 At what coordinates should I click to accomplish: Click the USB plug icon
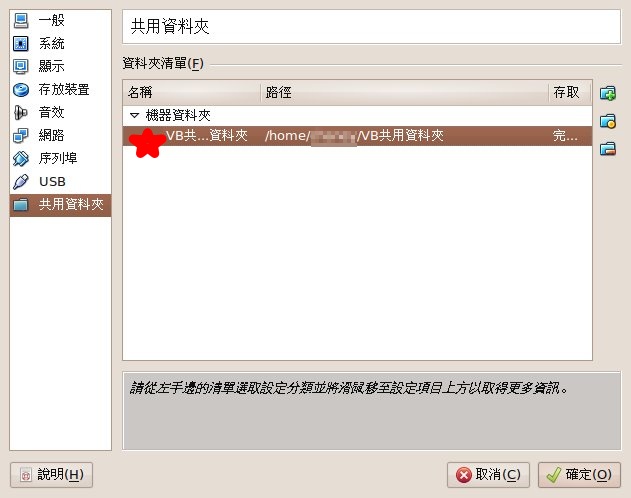point(21,182)
